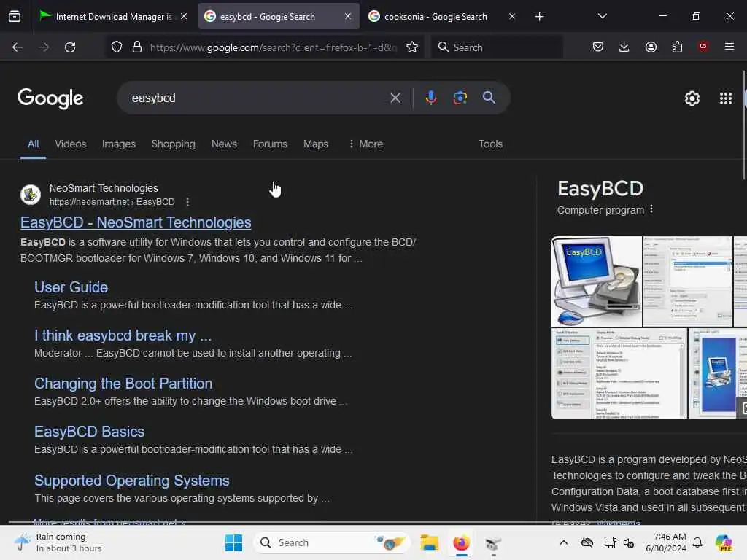Open 'I think easybcd break my' link
The height and width of the screenshot is (560, 747).
123,335
